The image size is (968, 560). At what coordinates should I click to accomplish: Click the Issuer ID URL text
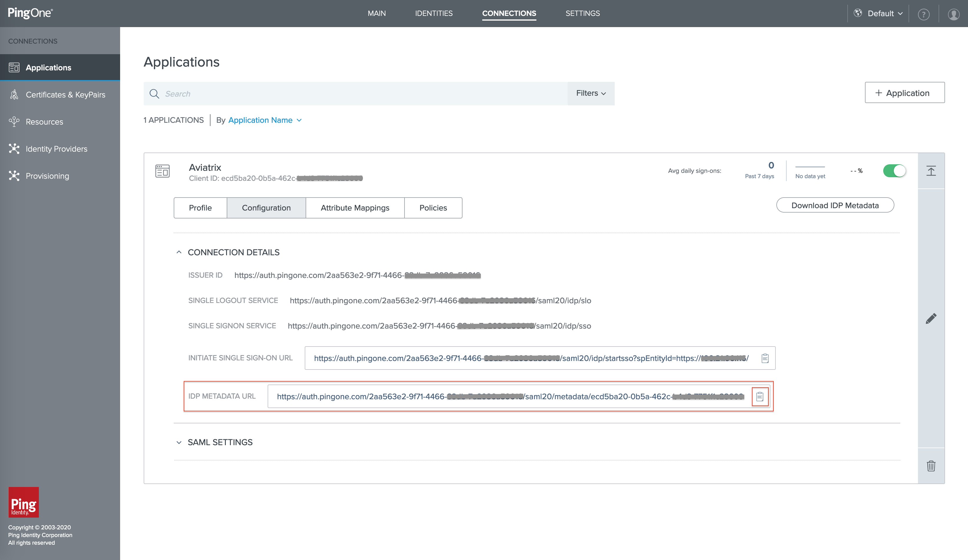[357, 275]
